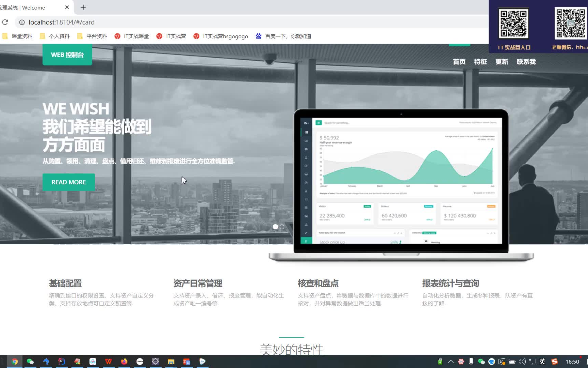588x368 pixels.
Task: Open the EV recorder icon in taskbar
Action: [x=202, y=362]
